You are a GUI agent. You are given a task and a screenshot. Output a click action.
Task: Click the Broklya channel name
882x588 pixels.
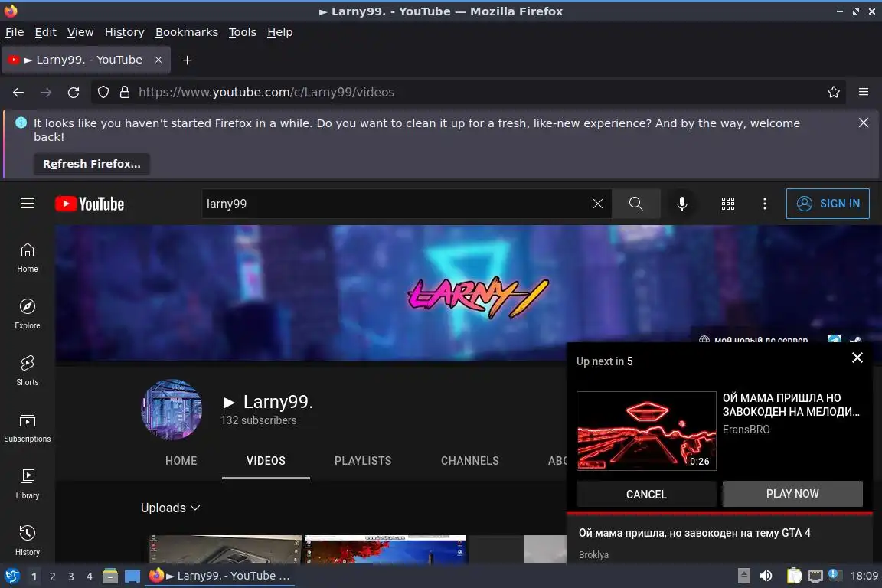(593, 555)
